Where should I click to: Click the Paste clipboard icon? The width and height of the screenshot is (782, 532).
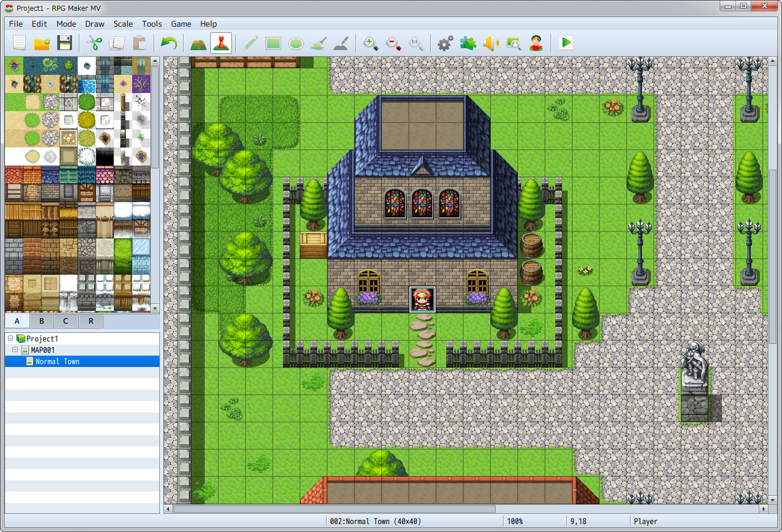pos(140,43)
